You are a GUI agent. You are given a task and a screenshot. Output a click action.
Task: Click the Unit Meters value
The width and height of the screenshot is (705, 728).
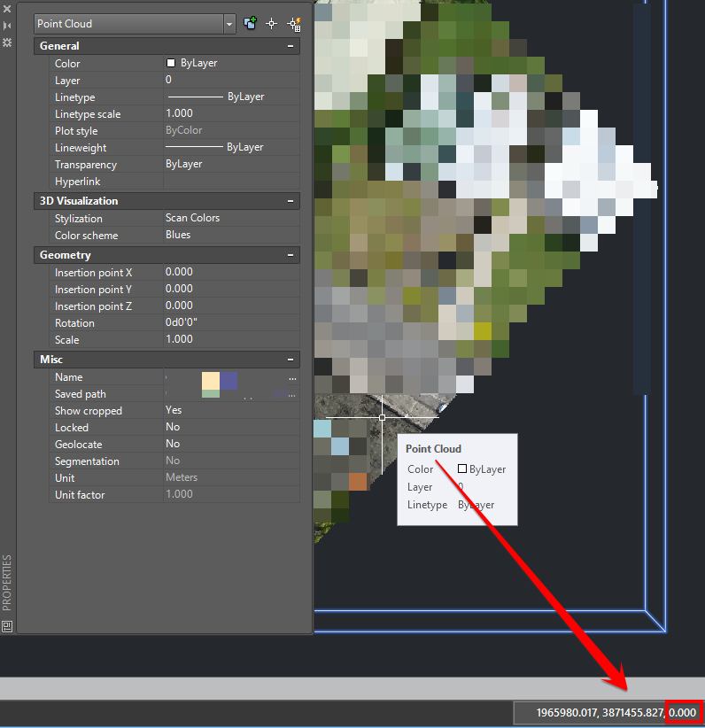[231, 477]
